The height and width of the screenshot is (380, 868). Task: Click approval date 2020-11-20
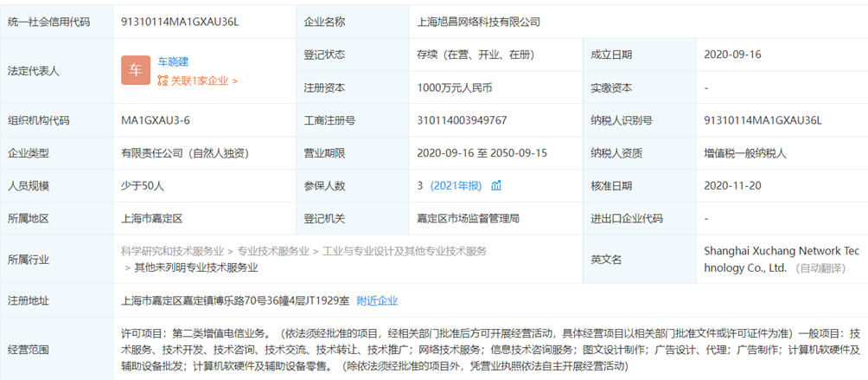click(x=732, y=185)
